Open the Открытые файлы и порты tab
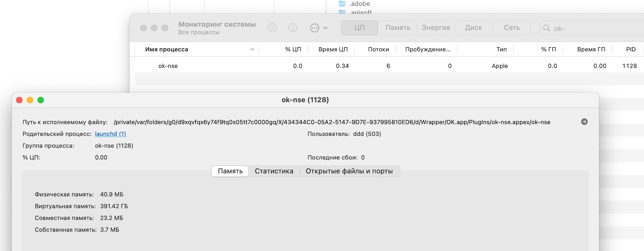This screenshot has height=251, width=644. pos(349,171)
